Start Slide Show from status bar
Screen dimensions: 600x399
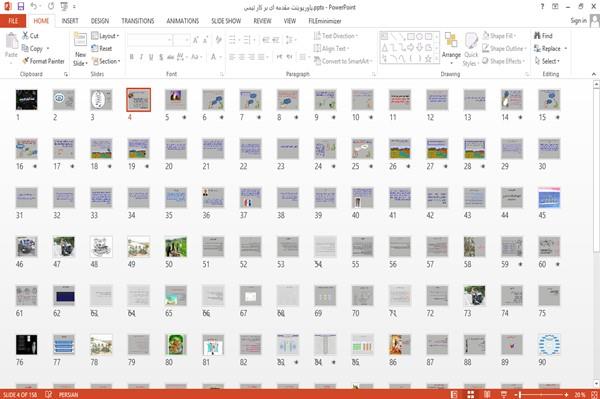(504, 394)
